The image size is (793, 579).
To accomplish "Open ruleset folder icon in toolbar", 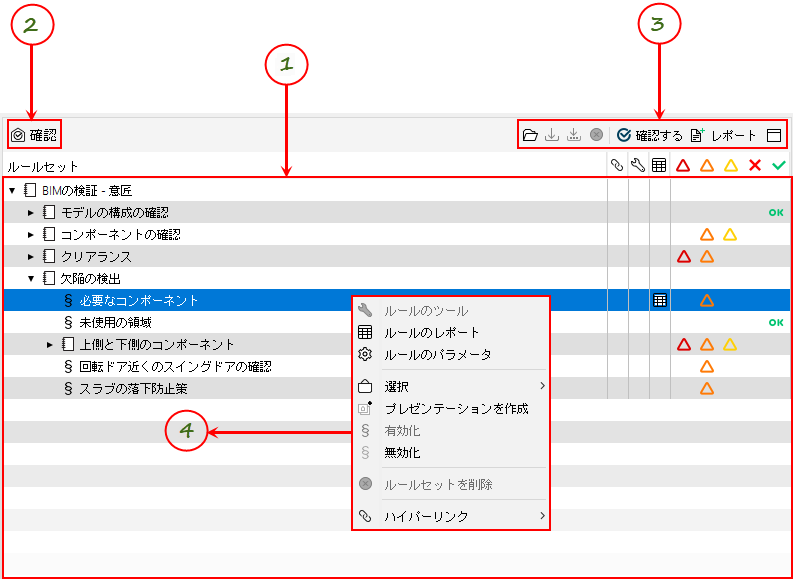I will (x=530, y=135).
